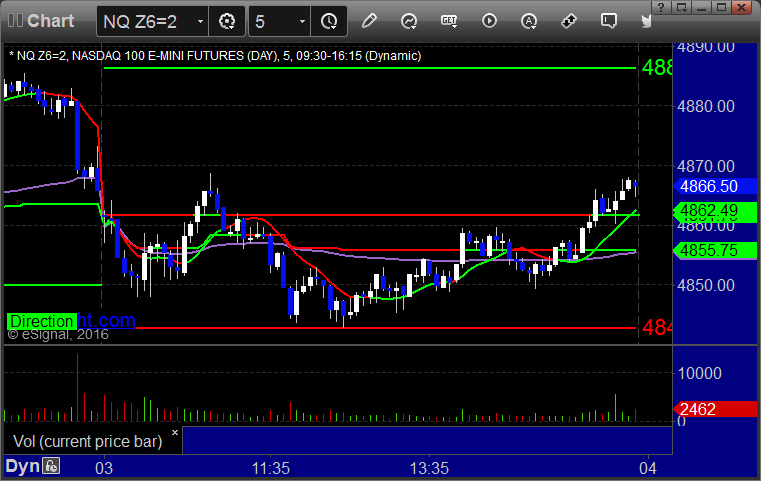Click the play replay icon
The image size is (761, 481).
(x=489, y=21)
